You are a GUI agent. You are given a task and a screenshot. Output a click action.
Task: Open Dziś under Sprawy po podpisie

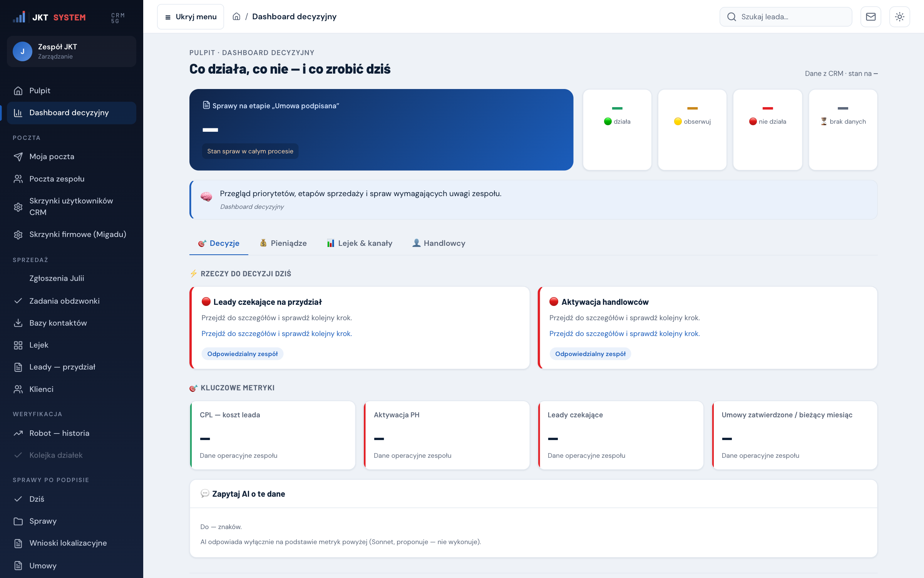[72, 499]
